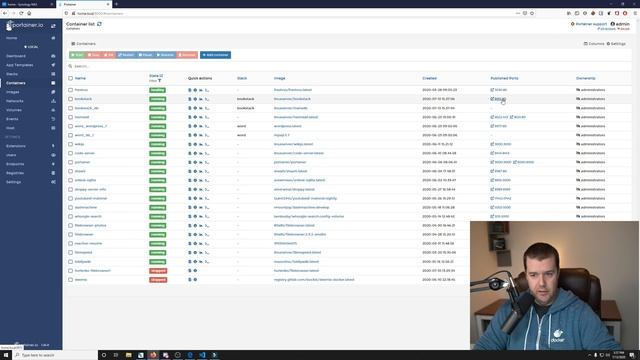Click App Templates rocket icon
This screenshot has width=640, height=360.
click(53, 65)
